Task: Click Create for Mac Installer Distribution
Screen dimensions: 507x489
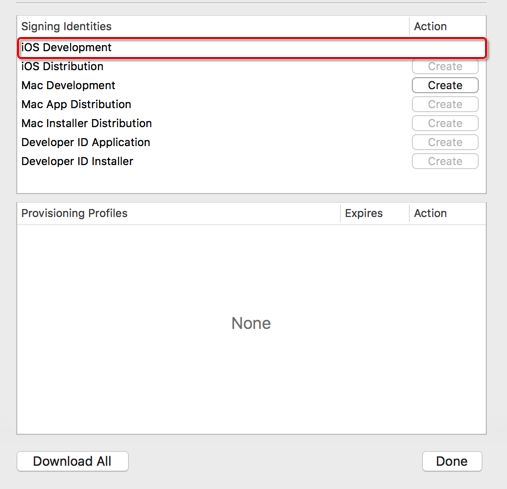Action: 445,123
